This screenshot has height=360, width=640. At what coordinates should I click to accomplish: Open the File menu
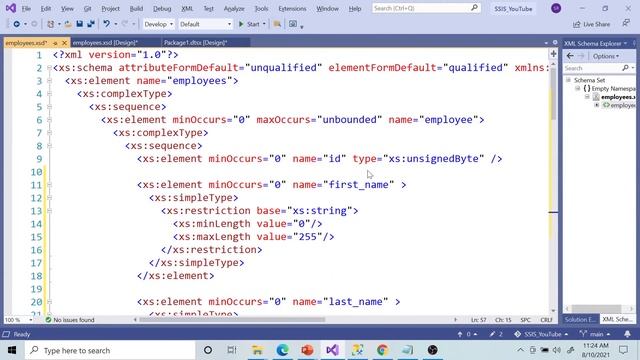pyautogui.click(x=26, y=9)
